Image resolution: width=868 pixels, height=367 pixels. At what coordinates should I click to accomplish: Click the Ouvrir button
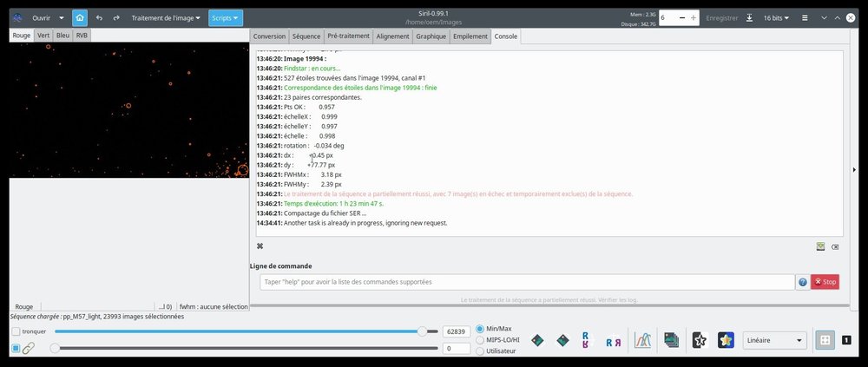(x=41, y=17)
